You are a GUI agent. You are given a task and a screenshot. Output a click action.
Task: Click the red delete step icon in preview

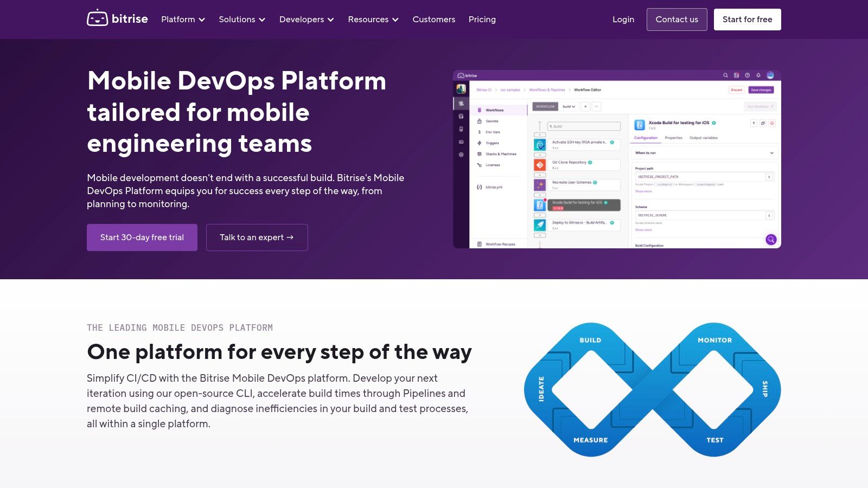pyautogui.click(x=772, y=123)
